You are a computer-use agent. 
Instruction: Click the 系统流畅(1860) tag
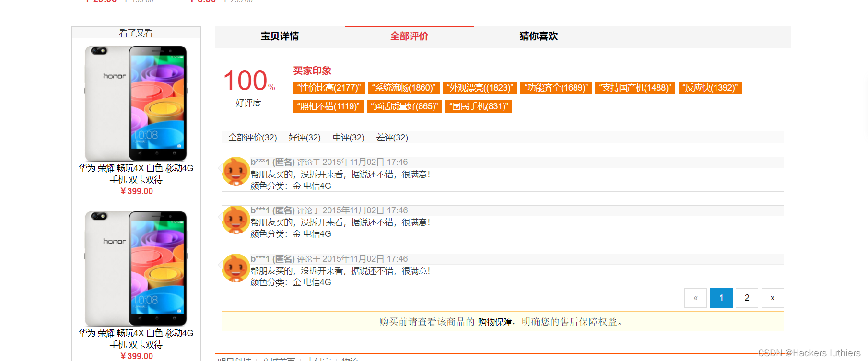(404, 88)
